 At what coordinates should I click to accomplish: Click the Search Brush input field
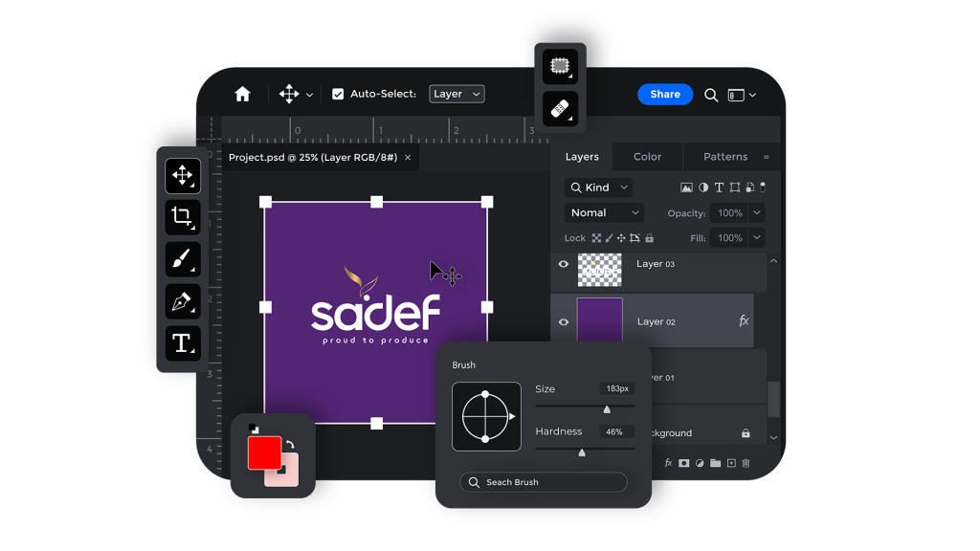tap(544, 482)
